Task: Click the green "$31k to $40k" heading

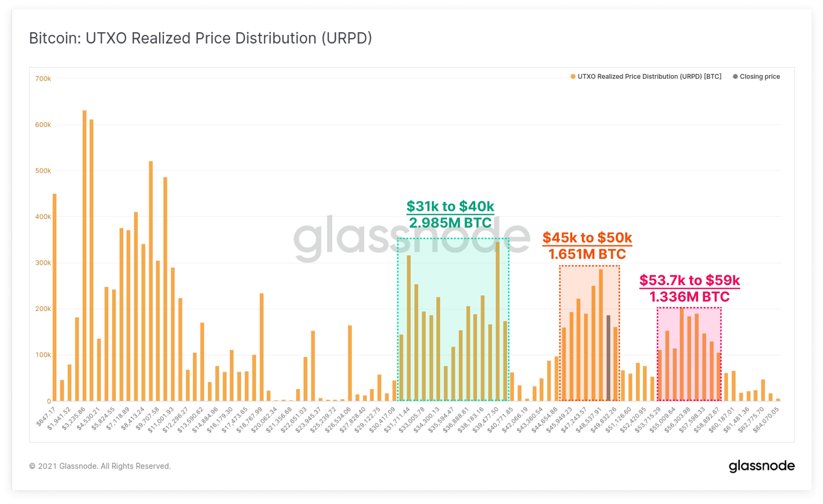Action: pos(450,206)
